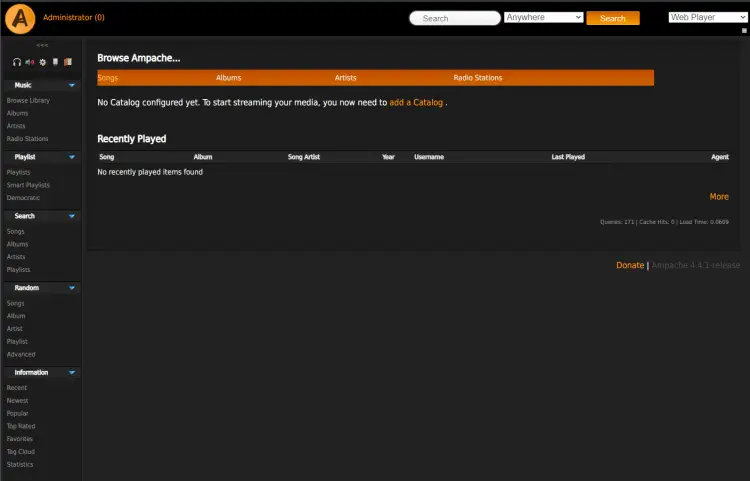Open Songs under the Random section
Screen dimensions: 750x481
tap(15, 303)
